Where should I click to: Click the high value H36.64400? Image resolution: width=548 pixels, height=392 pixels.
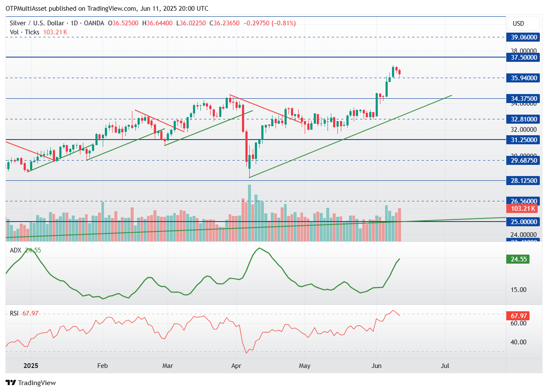point(157,23)
